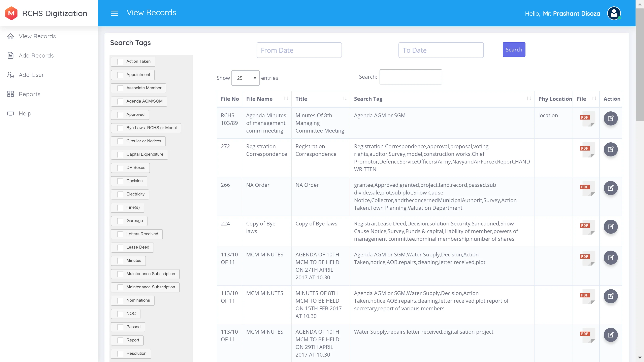Check the Resolution tag
This screenshot has width=644, height=362.
[121, 354]
